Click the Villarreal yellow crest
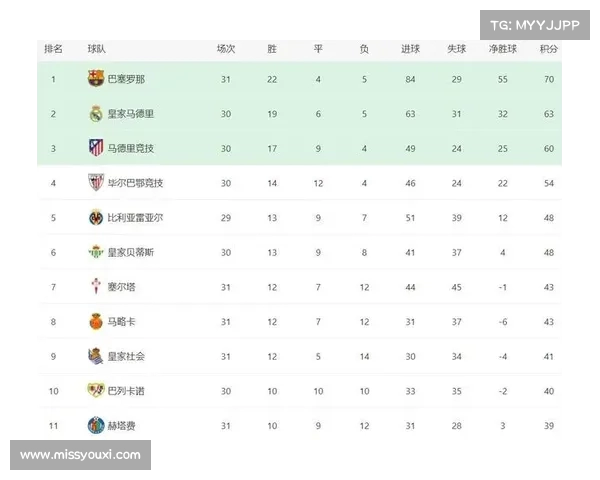Image resolution: width=600 pixels, height=480 pixels. click(x=96, y=217)
